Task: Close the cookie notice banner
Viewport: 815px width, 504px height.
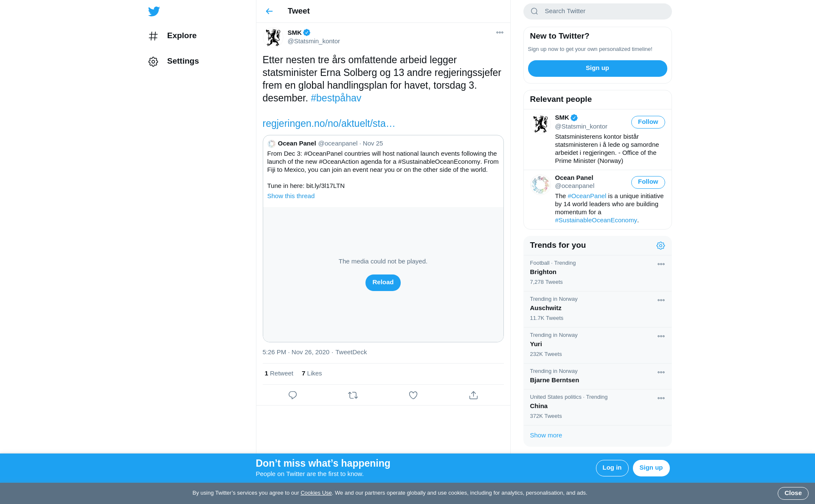Action: tap(793, 493)
